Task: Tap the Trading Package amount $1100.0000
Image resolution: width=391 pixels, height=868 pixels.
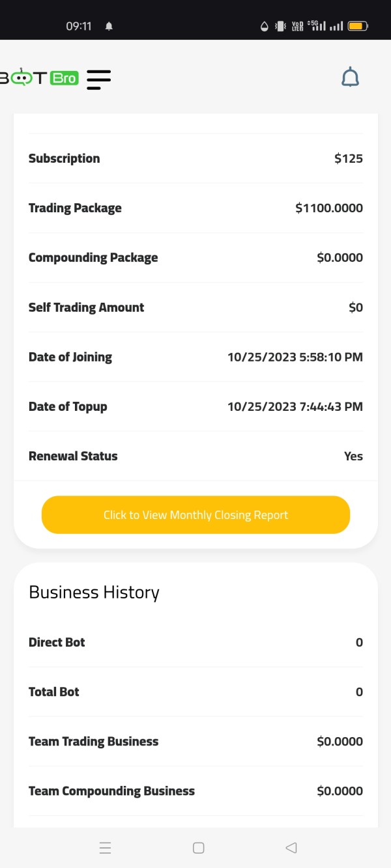Action: [328, 208]
